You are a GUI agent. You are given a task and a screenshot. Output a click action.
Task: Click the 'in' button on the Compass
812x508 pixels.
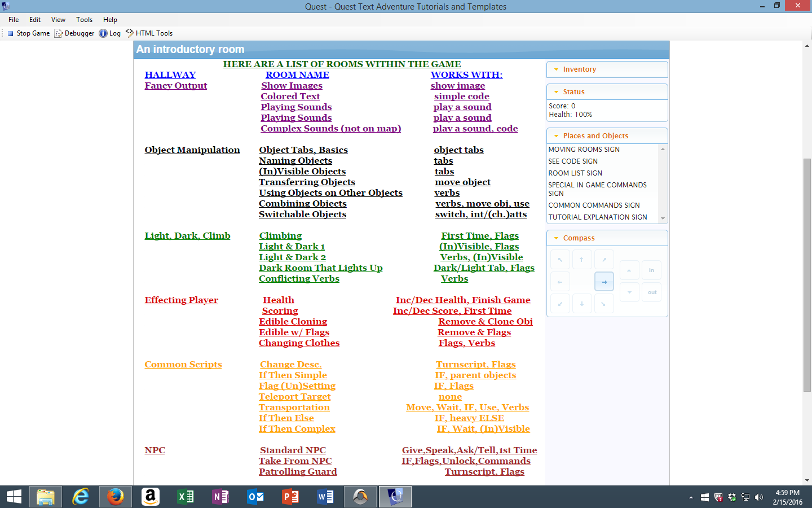[x=651, y=270]
